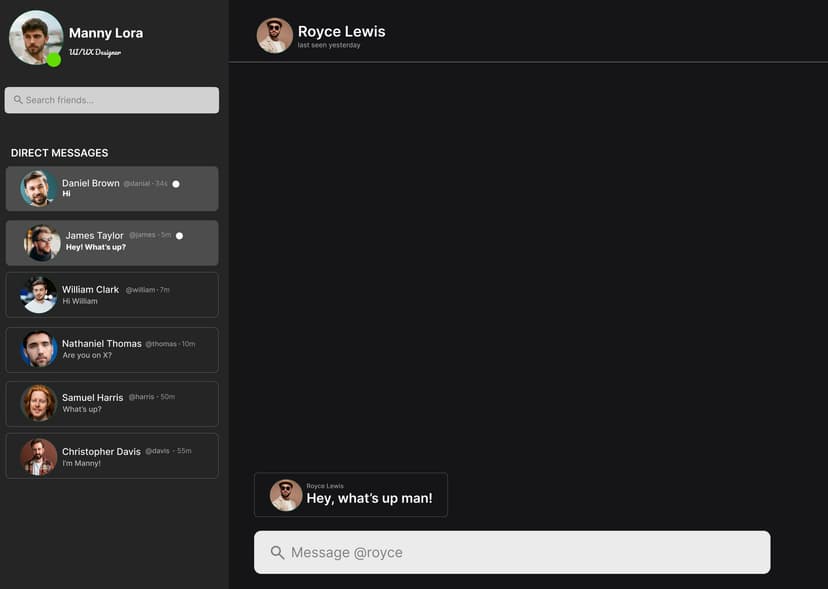Click Royce Lewis avatar in message bubble

click(286, 495)
